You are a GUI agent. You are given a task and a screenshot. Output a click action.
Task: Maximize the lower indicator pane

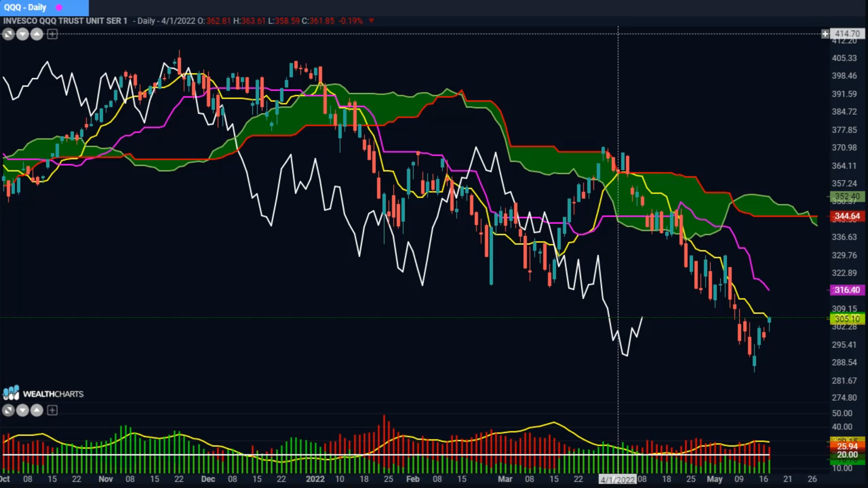tap(8, 410)
